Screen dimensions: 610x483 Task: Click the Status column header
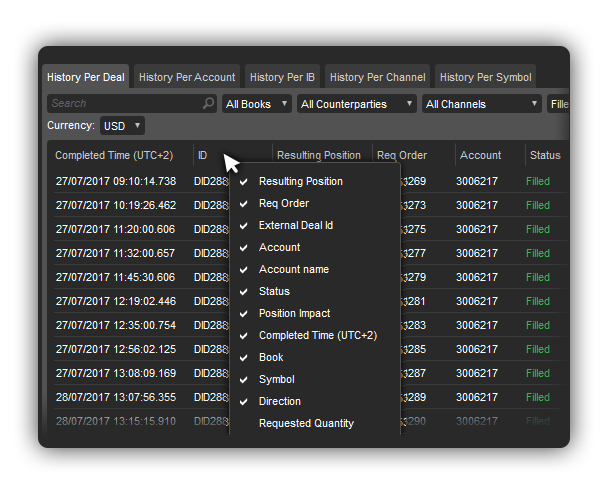point(545,156)
